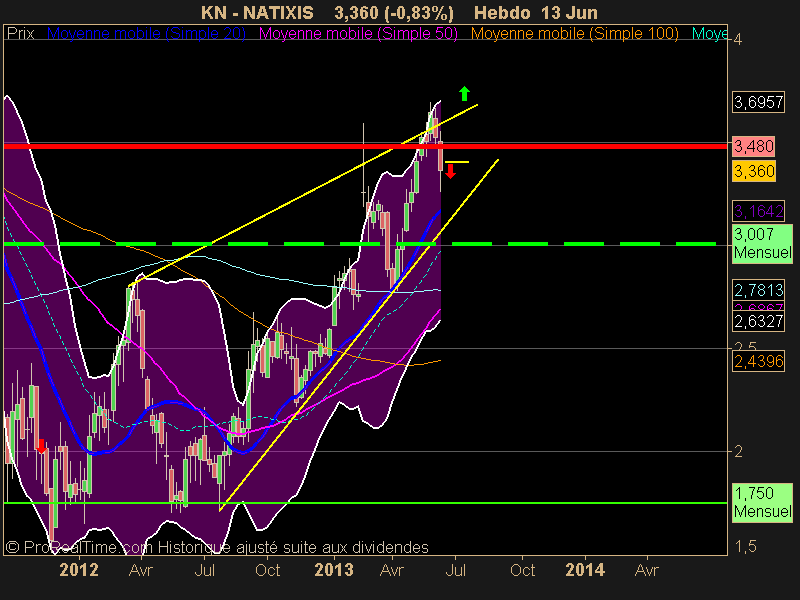Viewport: 800px width, 600px height.
Task: Click the cyan 2,7813 price label
Action: point(758,290)
